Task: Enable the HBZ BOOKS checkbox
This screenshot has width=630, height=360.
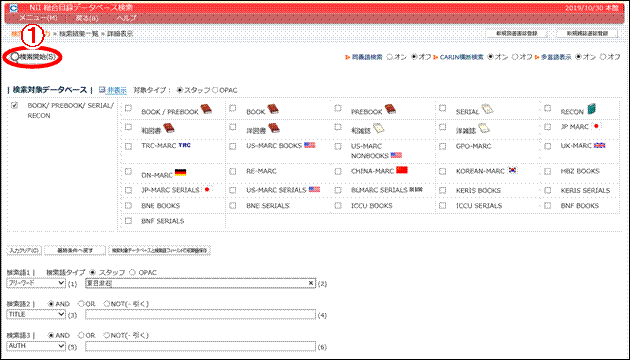Action: (x=547, y=171)
